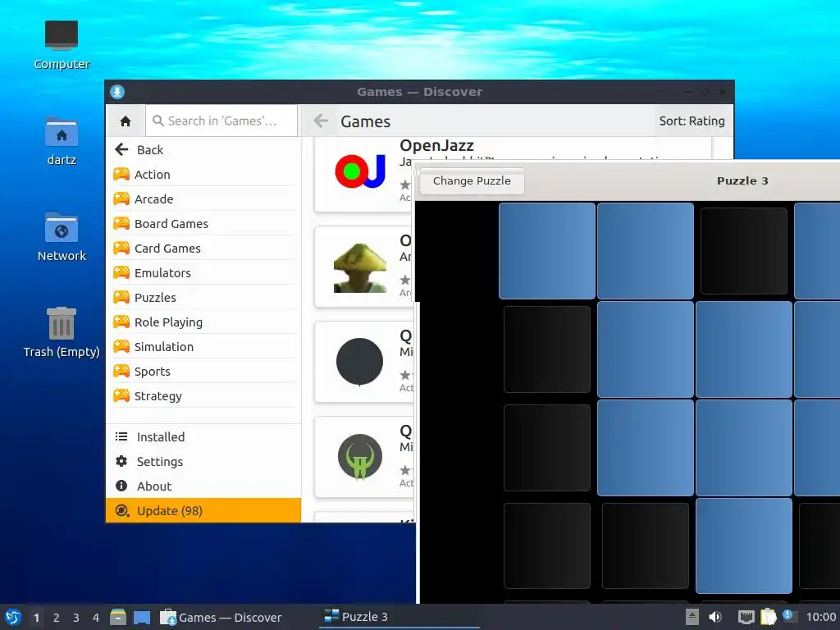Viewport: 840px width, 630px height.
Task: Toggle third row's blue tile in the third column
Action: [x=743, y=448]
